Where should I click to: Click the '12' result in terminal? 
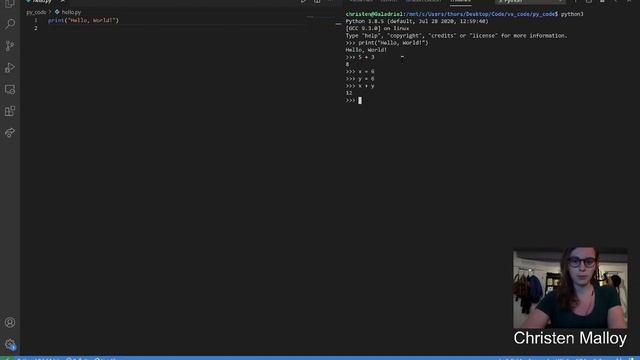pyautogui.click(x=349, y=93)
